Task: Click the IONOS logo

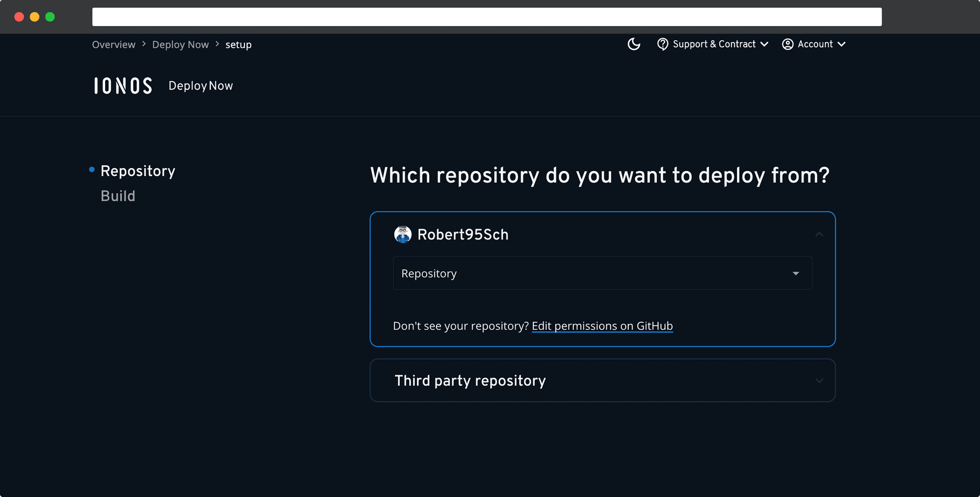Action: [122, 85]
